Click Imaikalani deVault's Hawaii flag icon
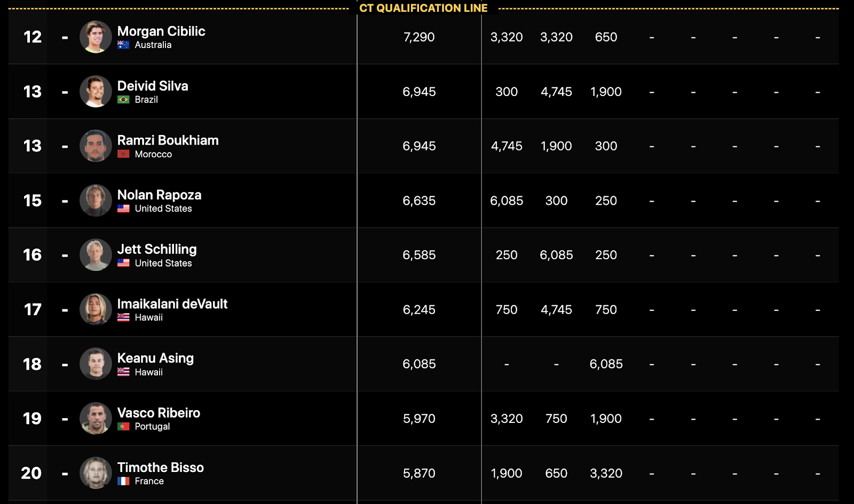 point(123,317)
